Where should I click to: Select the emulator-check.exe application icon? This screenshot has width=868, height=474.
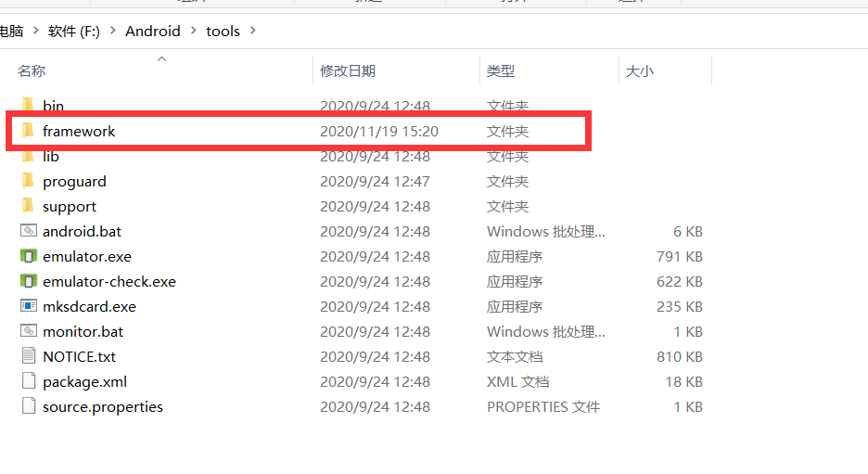28,281
